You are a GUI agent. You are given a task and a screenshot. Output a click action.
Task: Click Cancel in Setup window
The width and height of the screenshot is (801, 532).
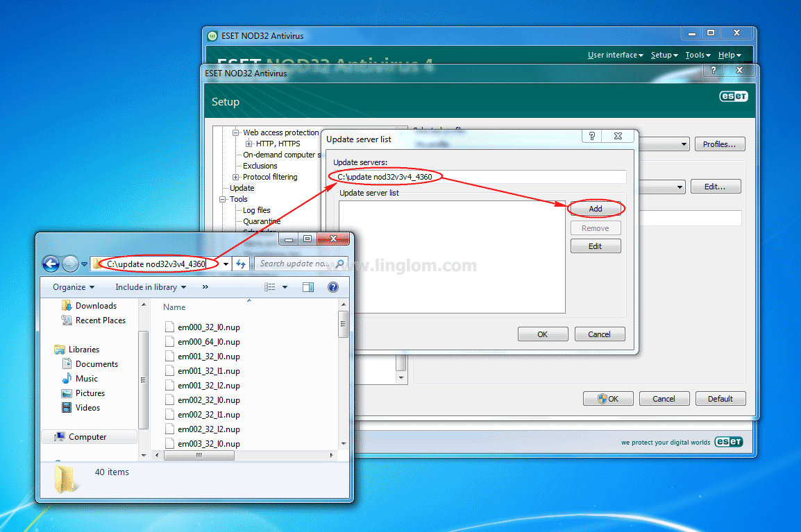coord(664,399)
